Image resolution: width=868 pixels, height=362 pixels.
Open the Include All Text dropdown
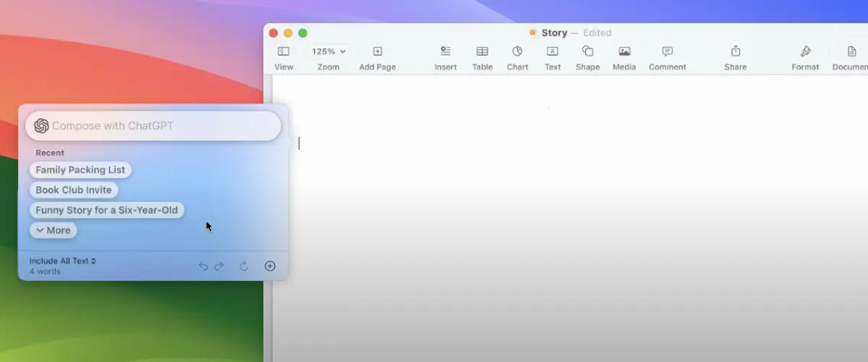pyautogui.click(x=63, y=261)
